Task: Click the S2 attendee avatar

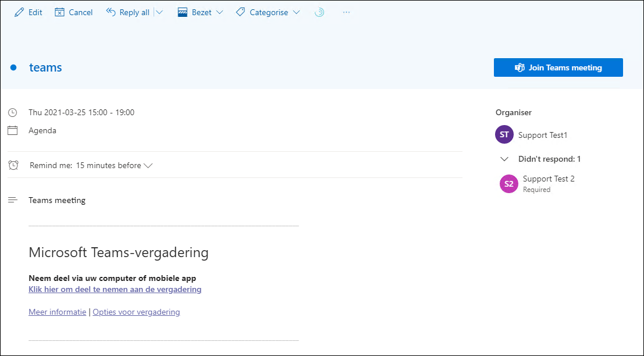Action: coord(509,184)
